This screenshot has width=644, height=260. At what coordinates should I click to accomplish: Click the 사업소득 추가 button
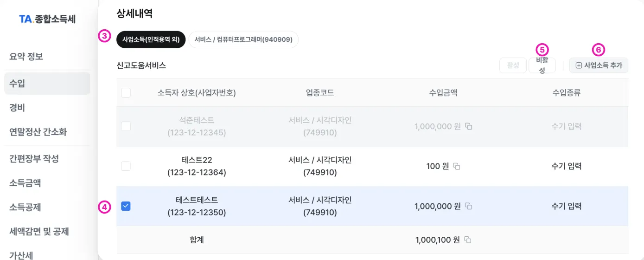[599, 65]
